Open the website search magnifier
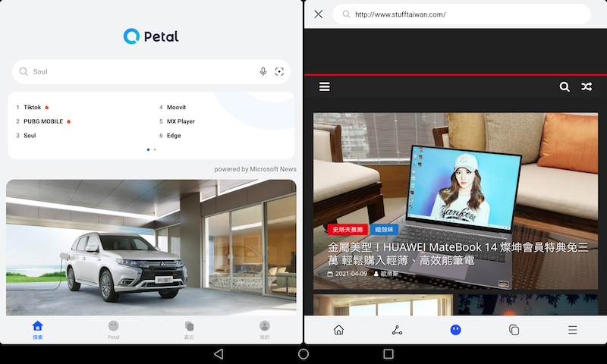The image size is (607, 364). tap(565, 86)
